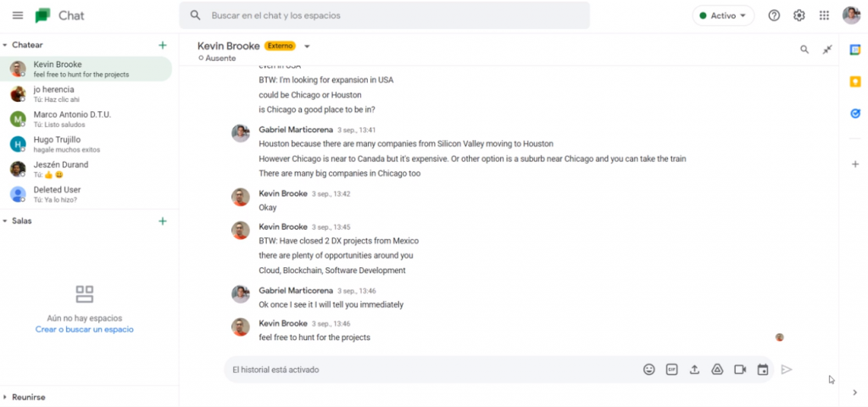Collapse the Chatear section

click(5, 45)
